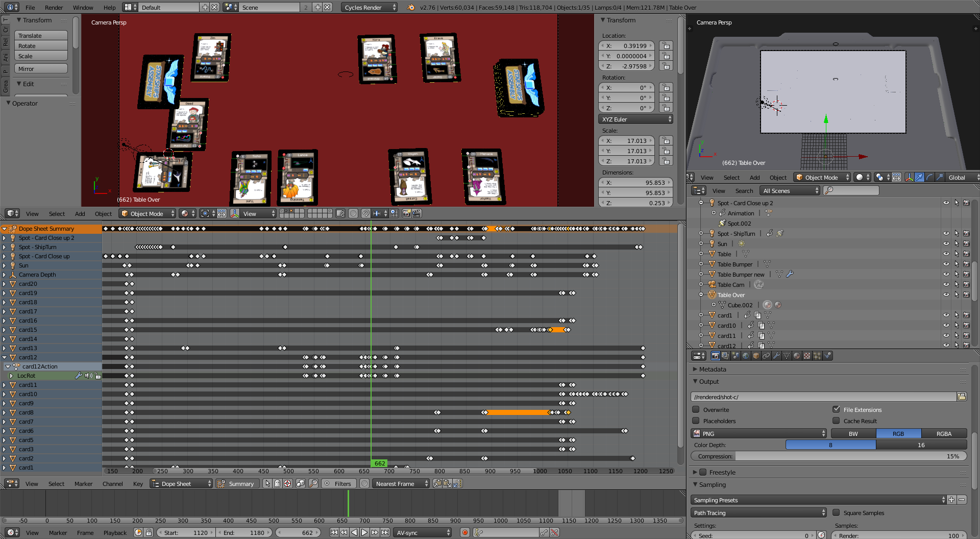Open the Playback menu in timeline header
This screenshot has height=539, width=980.
[x=115, y=532]
